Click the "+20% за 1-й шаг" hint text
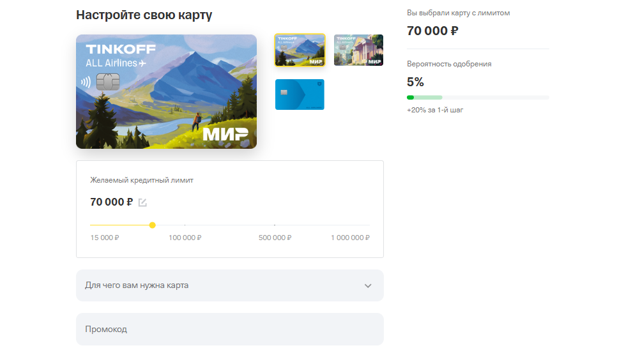This screenshot has width=617, height=364. click(x=434, y=110)
